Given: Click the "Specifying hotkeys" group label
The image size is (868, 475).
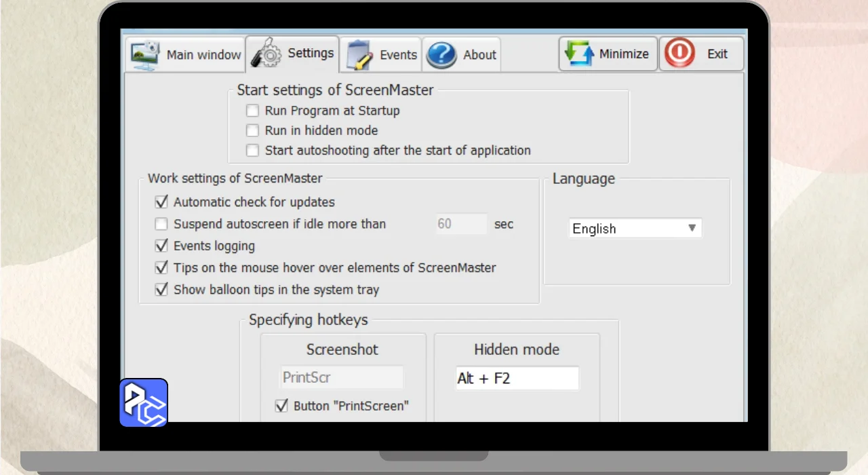Looking at the screenshot, I should [309, 320].
